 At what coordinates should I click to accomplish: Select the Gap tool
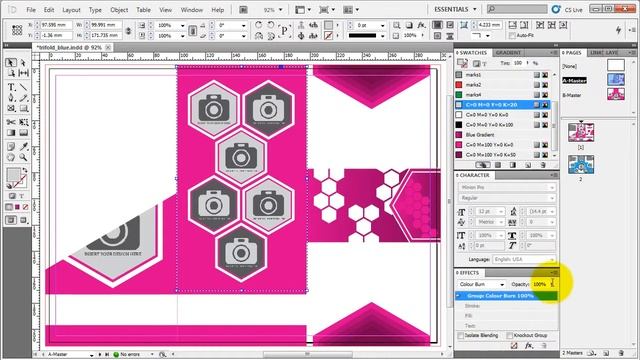point(23,73)
